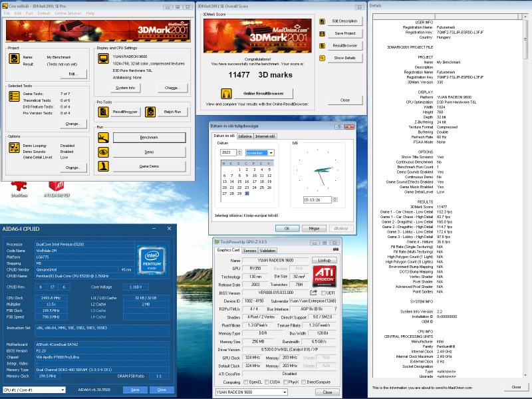
Task: Click the time field spinner arrows
Action: (335, 200)
